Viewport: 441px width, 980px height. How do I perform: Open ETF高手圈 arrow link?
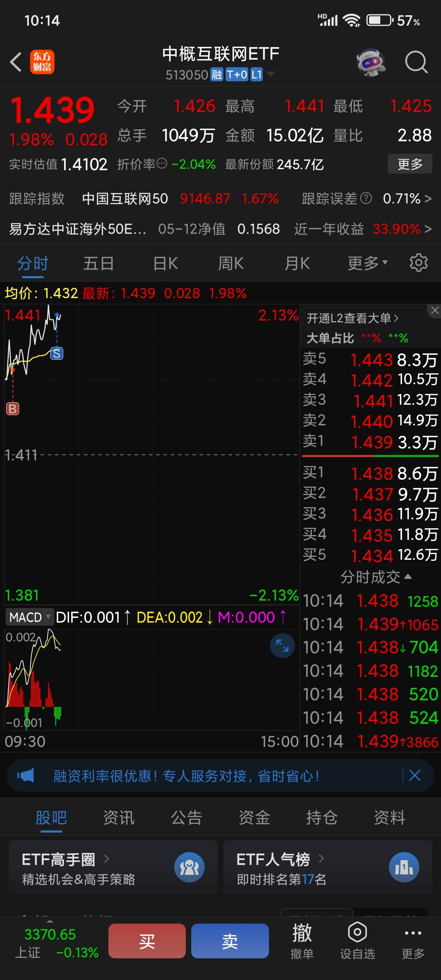click(x=107, y=859)
